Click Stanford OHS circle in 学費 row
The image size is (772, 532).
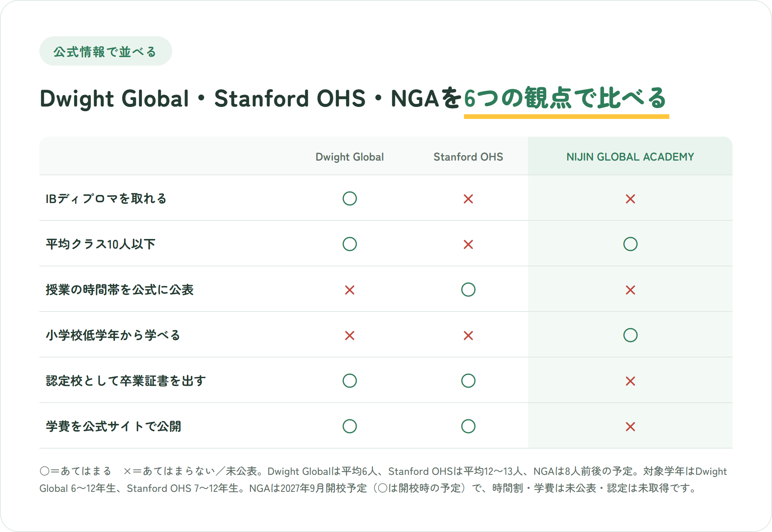pos(468,426)
